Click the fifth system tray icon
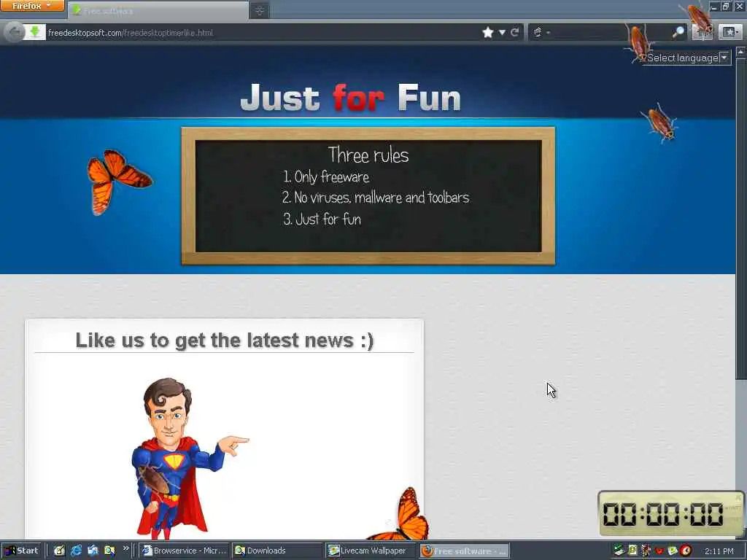Image resolution: width=747 pixels, height=560 pixels. point(673,551)
